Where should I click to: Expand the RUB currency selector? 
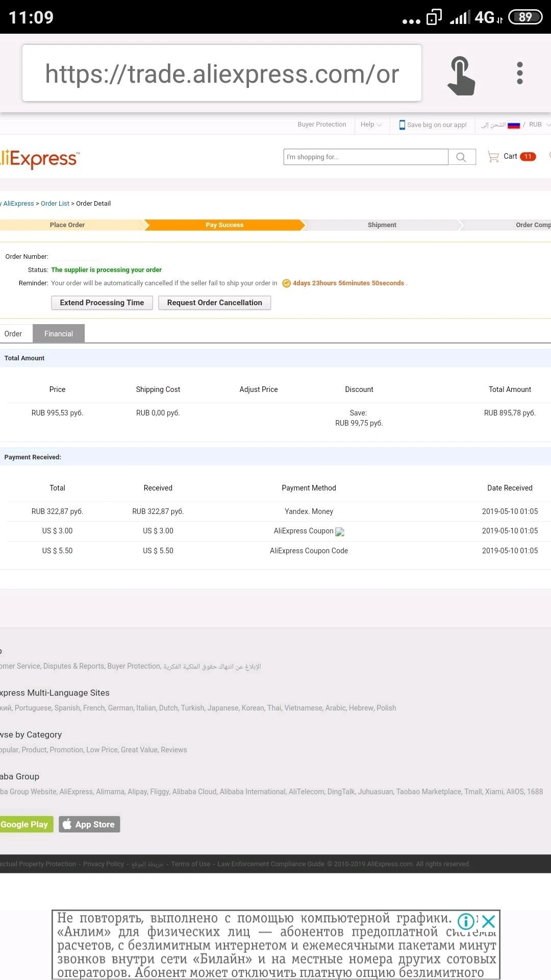click(x=540, y=125)
